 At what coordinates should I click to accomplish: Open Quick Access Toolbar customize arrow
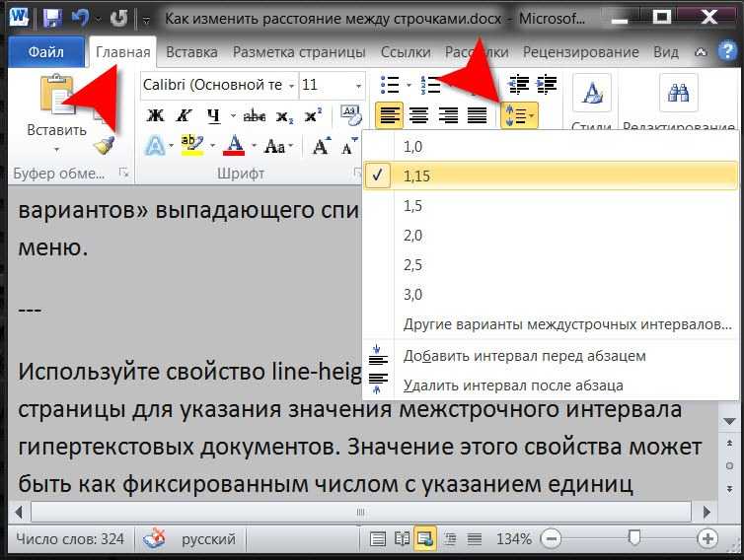point(146,20)
